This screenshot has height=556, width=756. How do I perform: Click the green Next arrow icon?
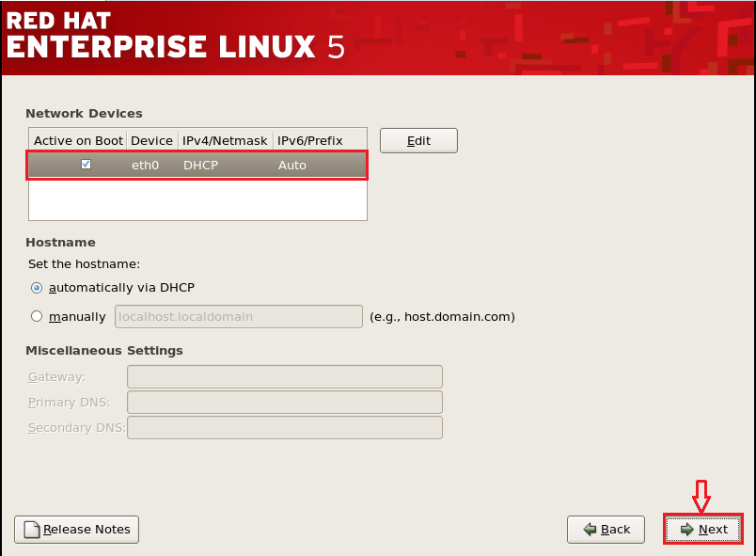tap(686, 530)
